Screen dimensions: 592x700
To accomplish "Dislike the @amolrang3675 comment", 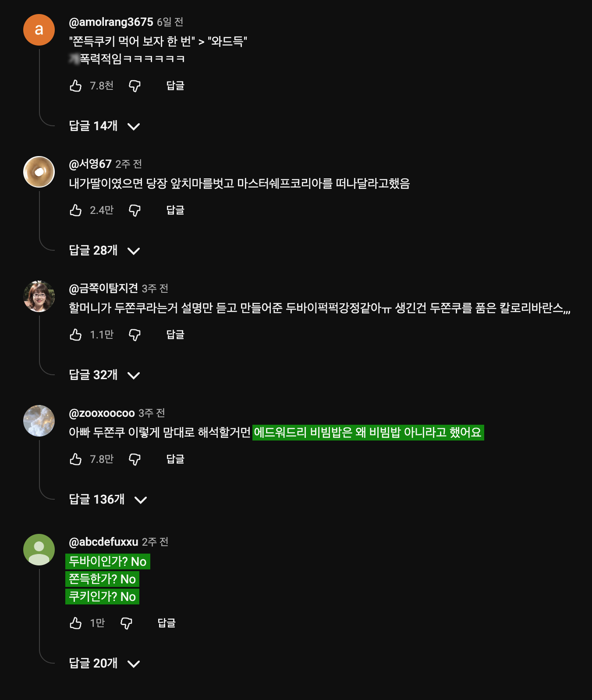I will point(135,86).
